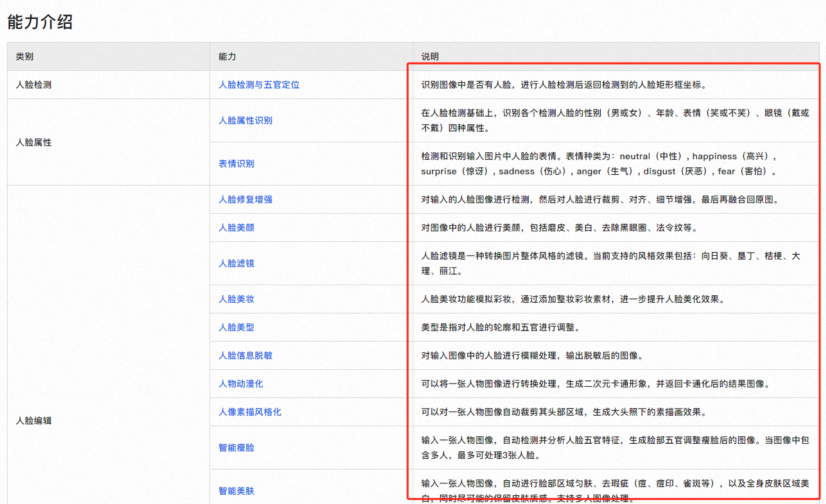Click the 说明 column header
This screenshot has width=826, height=504.
click(430, 56)
